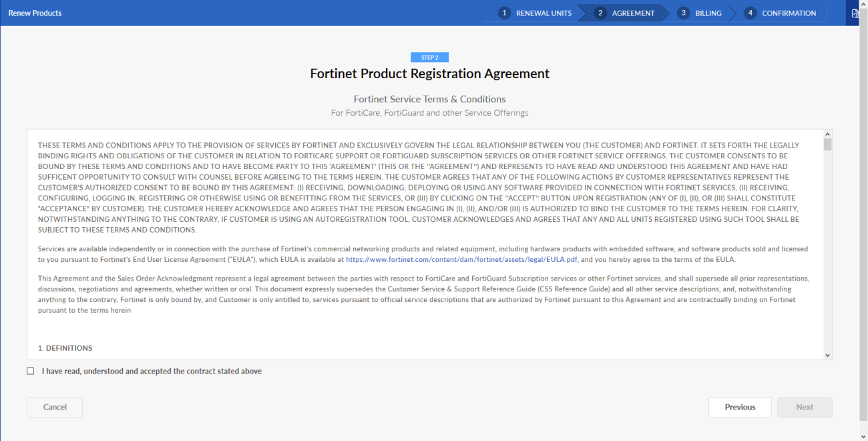Click the disabled Next button
The width and height of the screenshot is (868, 441).
[x=805, y=407]
